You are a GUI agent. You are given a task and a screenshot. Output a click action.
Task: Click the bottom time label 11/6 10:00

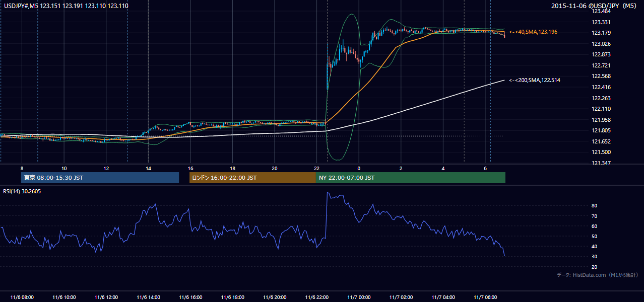[x=64, y=297]
